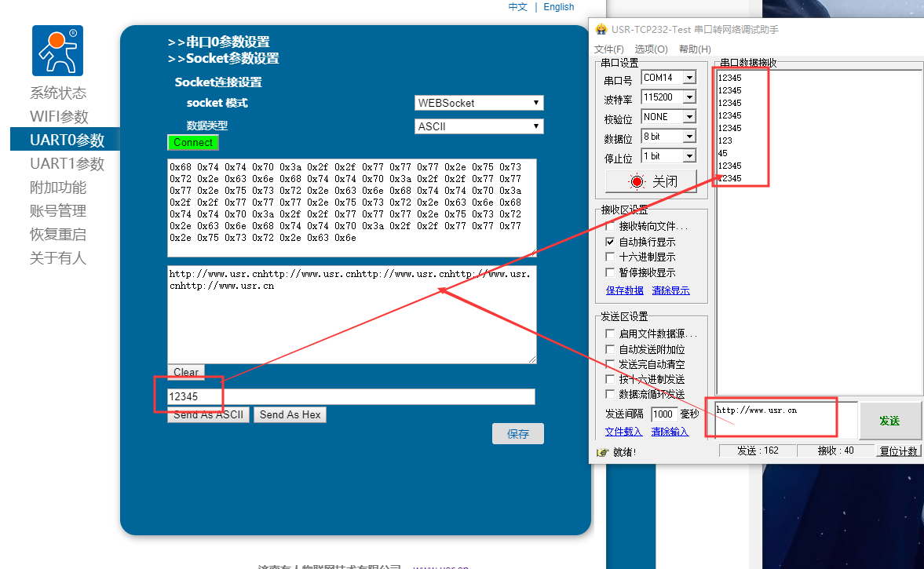Click the 清除显示 link
The width and height of the screenshot is (924, 569).
click(x=670, y=290)
